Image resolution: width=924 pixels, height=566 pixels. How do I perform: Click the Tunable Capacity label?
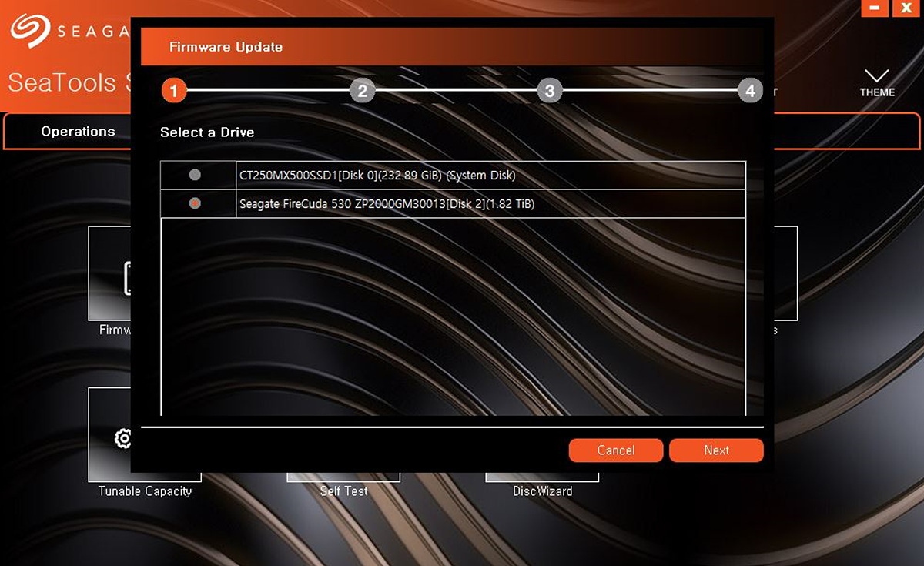(145, 491)
